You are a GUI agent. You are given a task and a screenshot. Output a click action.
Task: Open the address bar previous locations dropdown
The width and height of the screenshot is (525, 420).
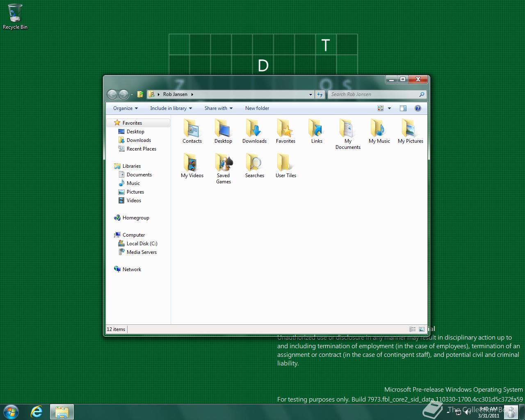click(x=310, y=94)
